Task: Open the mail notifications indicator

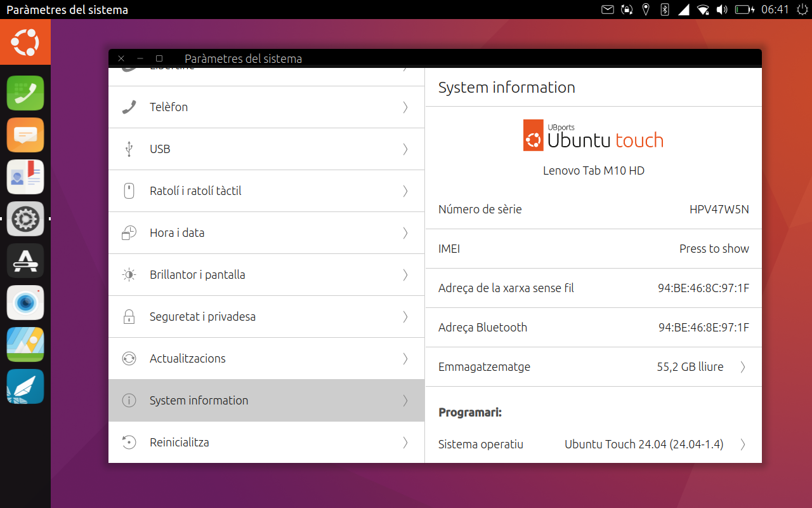Action: point(608,10)
